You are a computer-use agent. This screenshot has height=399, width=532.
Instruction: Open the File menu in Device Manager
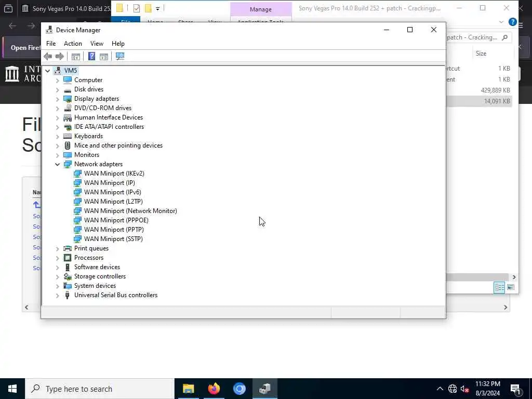pos(51,44)
